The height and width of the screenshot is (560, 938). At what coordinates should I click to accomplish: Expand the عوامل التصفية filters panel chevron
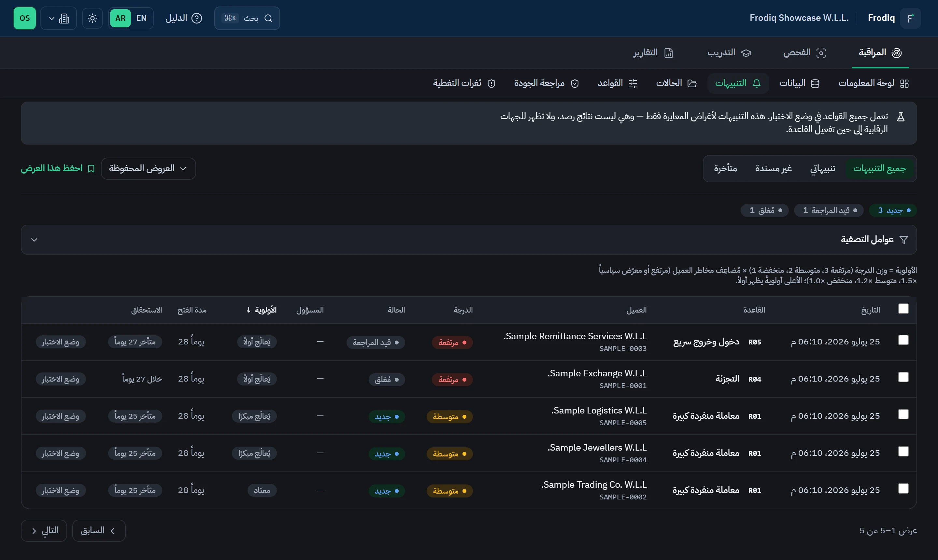click(x=34, y=240)
